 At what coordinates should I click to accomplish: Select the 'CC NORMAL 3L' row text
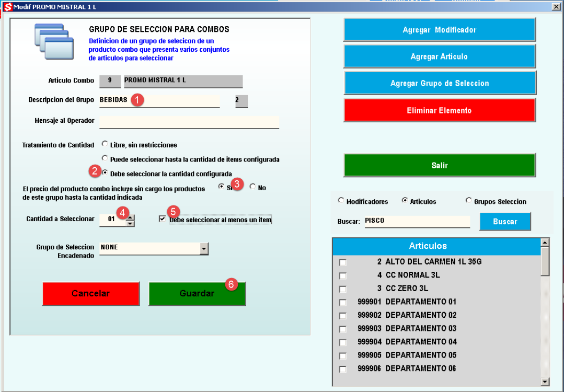click(x=412, y=275)
